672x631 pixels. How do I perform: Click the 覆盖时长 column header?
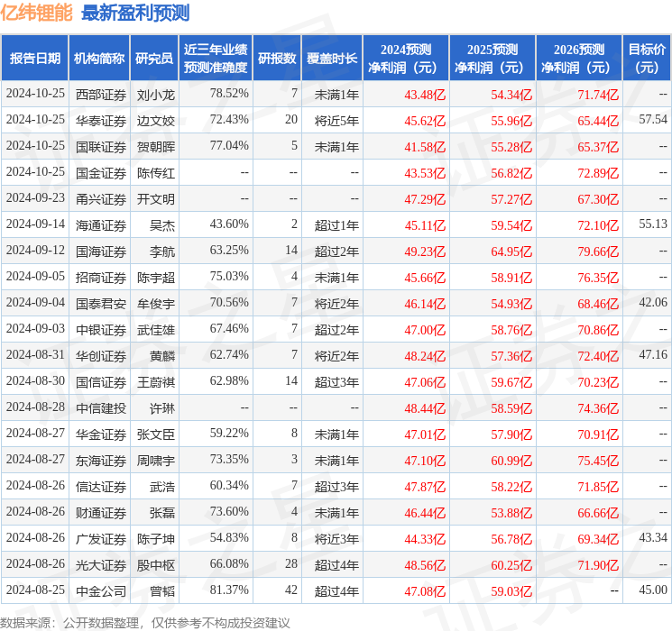332,59
